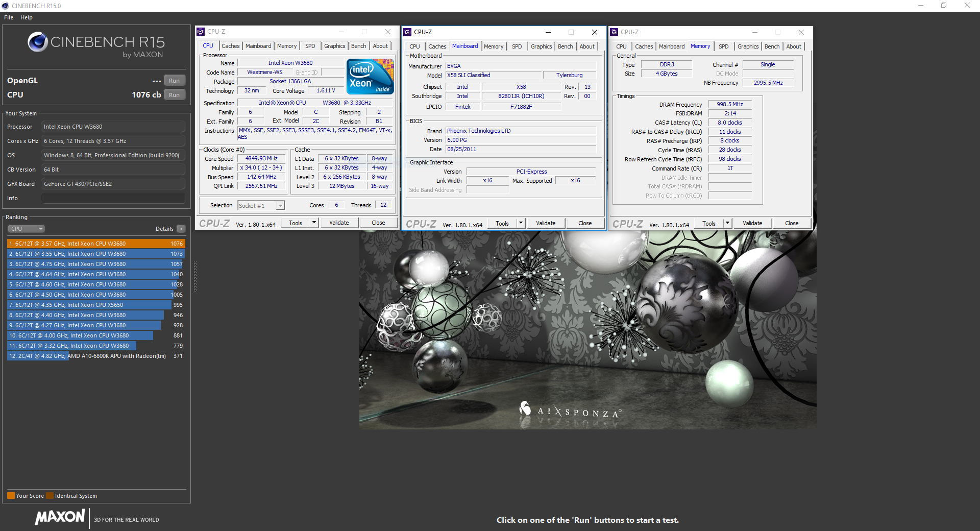Run the OpenGL benchmark test

(175, 81)
